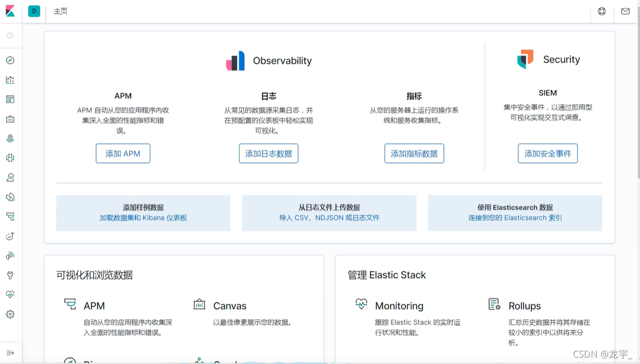Screen dimensions: 640x364
Task: Click the Observability logo icon
Action: (235, 61)
